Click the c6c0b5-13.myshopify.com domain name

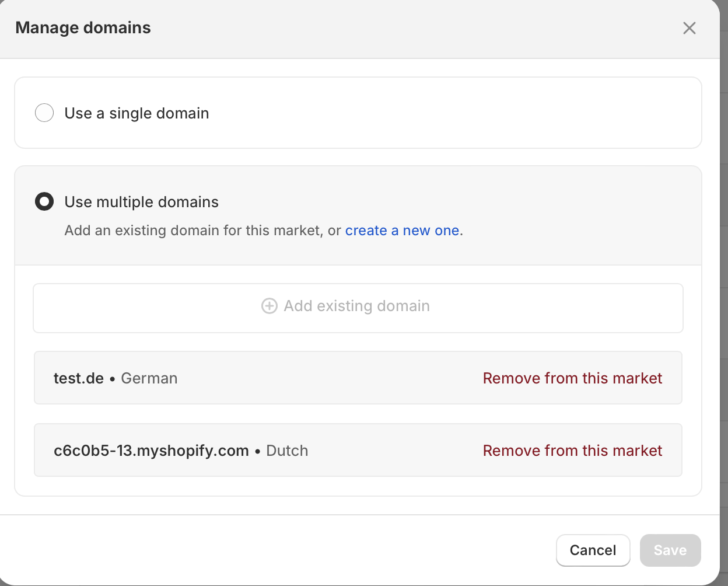(x=151, y=451)
